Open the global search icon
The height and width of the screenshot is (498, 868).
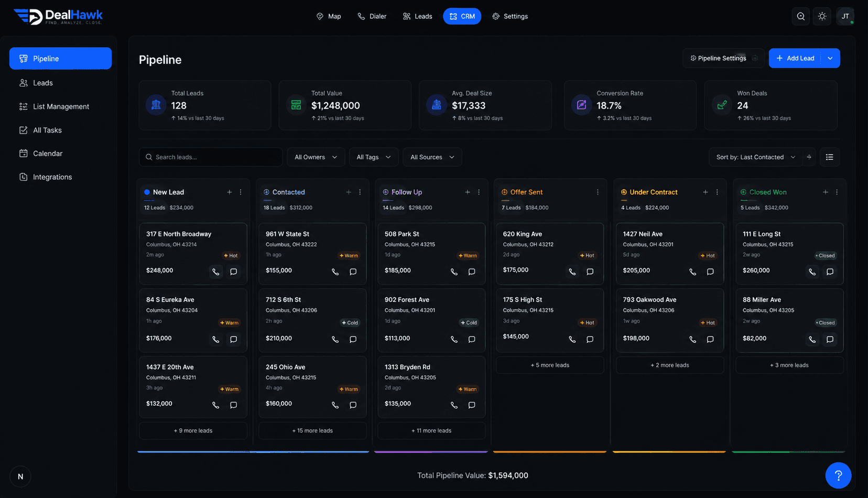click(x=801, y=16)
